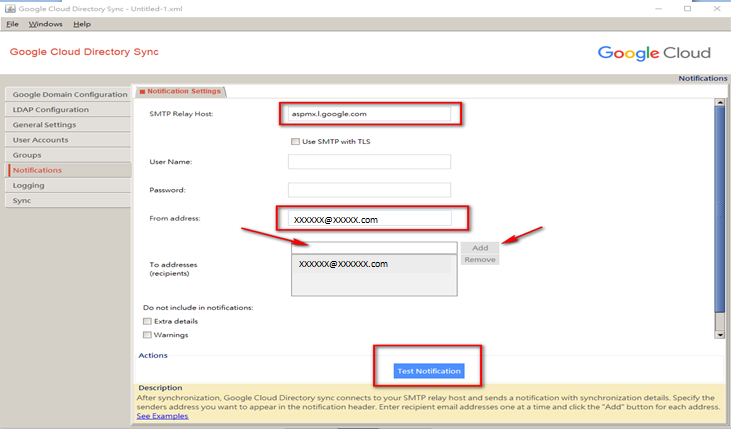Click the Remove recipient button
The image size is (731, 429).
click(479, 259)
